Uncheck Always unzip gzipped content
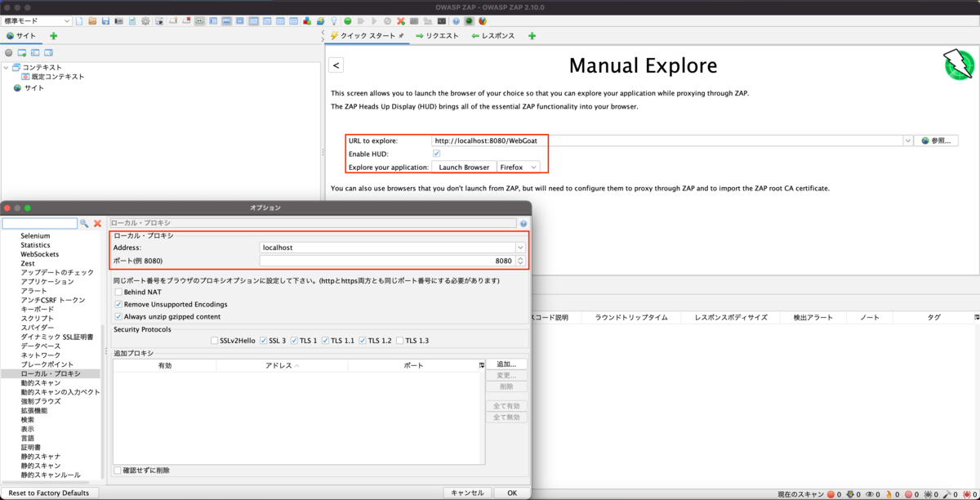Viewport: 980px width, 500px height. [x=118, y=316]
